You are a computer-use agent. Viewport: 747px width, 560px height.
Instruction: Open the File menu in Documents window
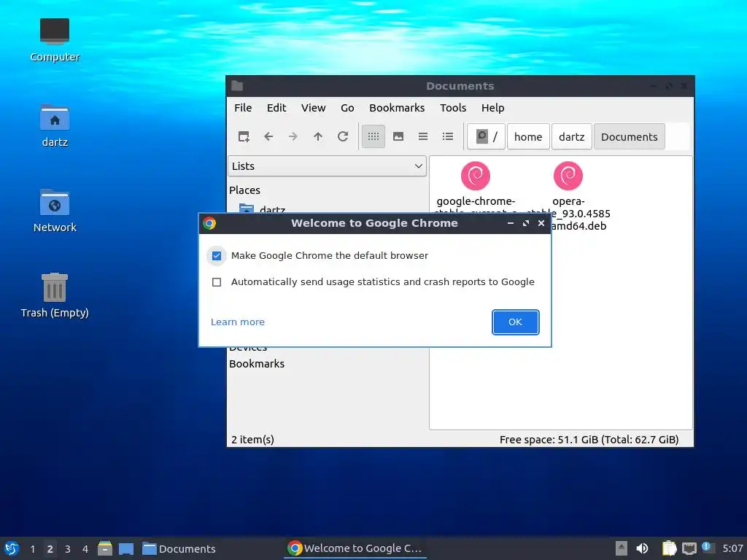[x=243, y=108]
